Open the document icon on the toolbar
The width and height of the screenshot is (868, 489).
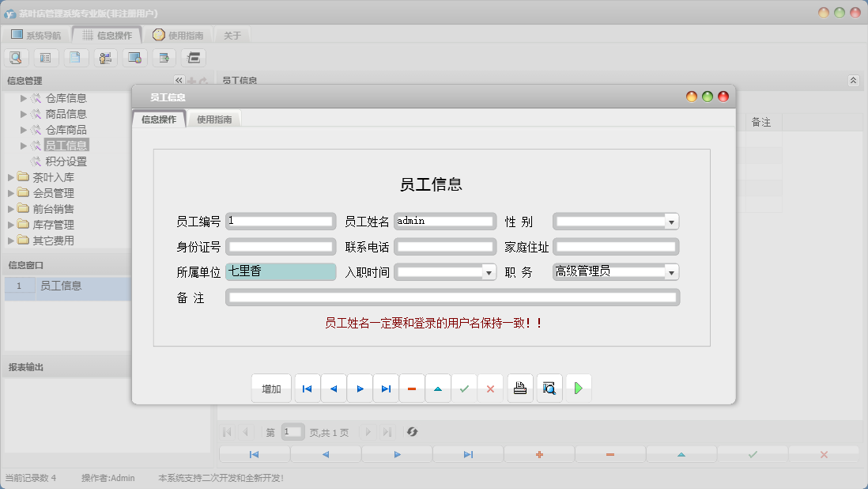click(x=75, y=57)
